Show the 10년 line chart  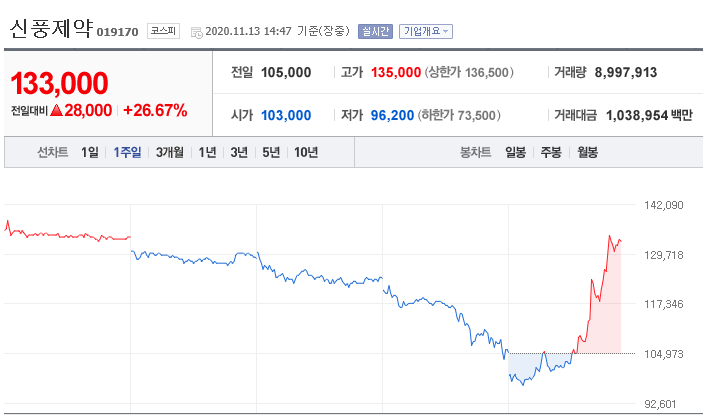pyautogui.click(x=305, y=152)
